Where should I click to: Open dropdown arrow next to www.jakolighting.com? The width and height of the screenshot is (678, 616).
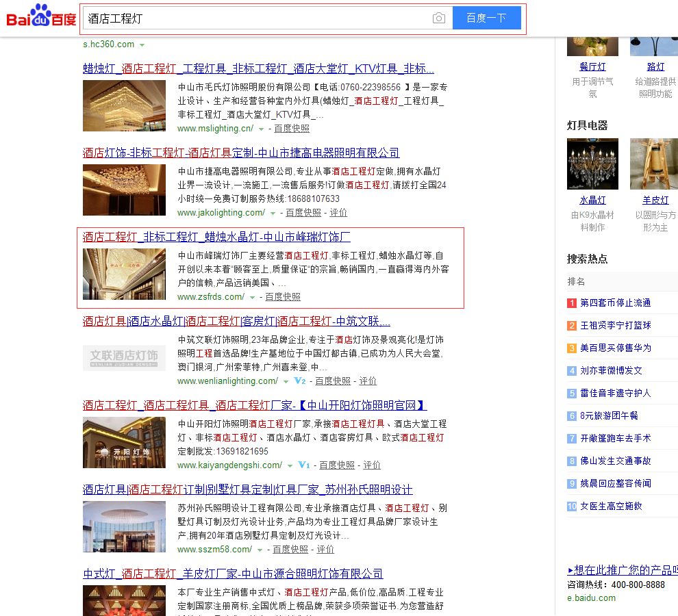273,213
